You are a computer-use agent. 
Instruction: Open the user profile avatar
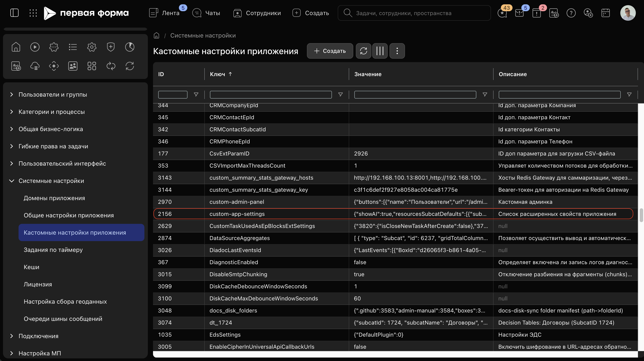(628, 13)
